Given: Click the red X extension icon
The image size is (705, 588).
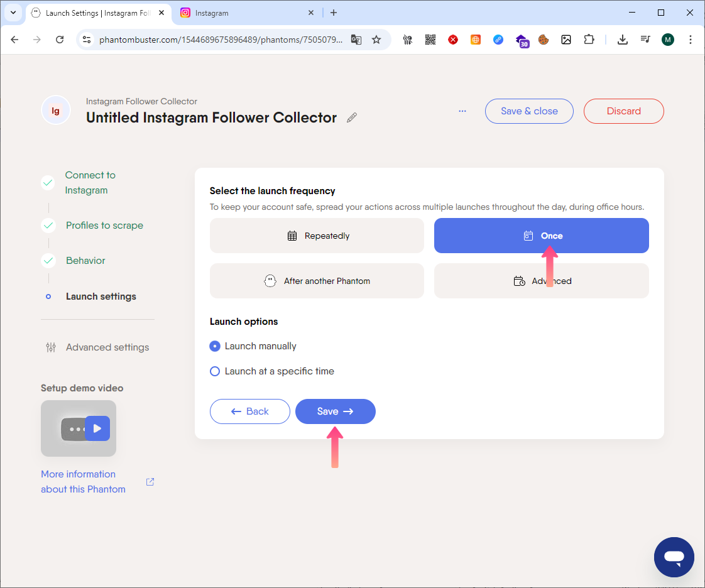Looking at the screenshot, I should pos(453,40).
